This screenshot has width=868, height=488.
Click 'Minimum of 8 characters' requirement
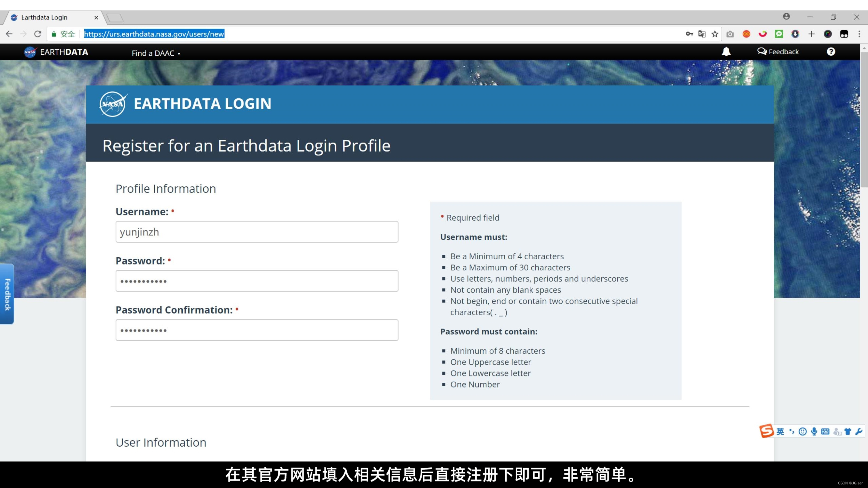click(x=498, y=351)
